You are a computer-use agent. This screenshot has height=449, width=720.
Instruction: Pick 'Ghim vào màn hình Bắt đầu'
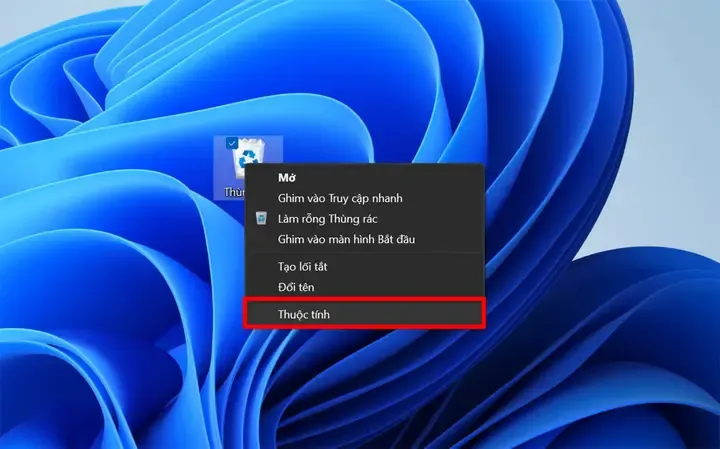(346, 239)
